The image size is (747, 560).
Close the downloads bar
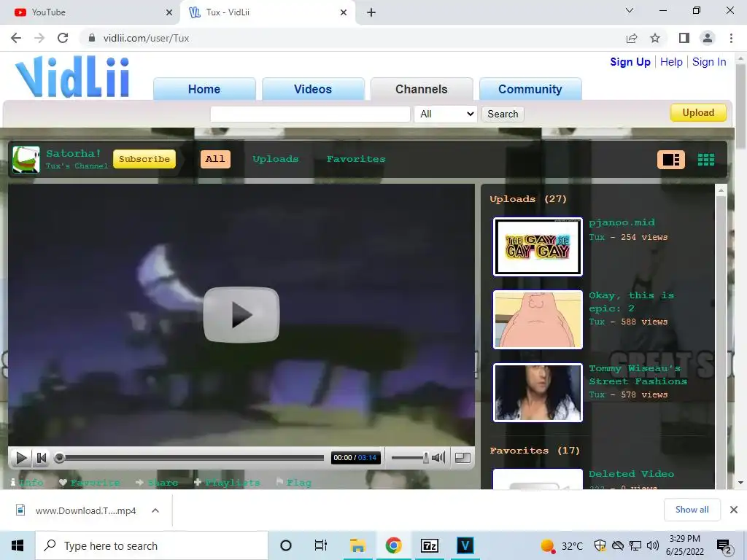point(734,510)
